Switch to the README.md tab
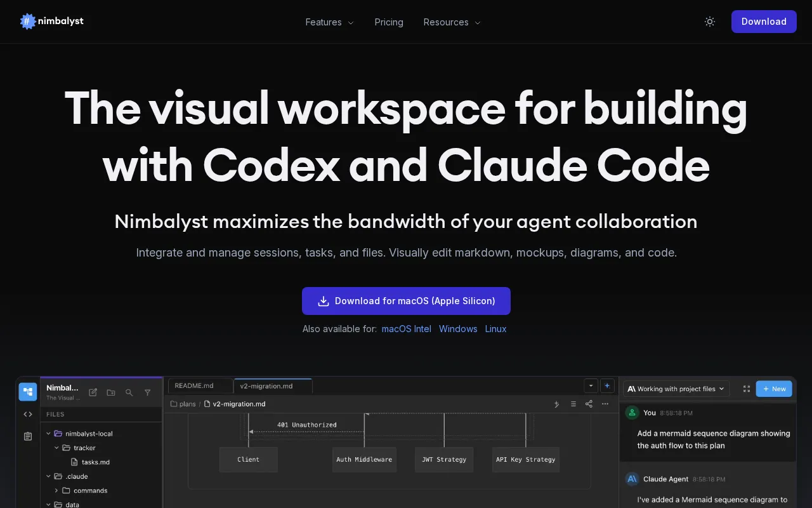Screen dimensions: 812x508 tap(200, 386)
